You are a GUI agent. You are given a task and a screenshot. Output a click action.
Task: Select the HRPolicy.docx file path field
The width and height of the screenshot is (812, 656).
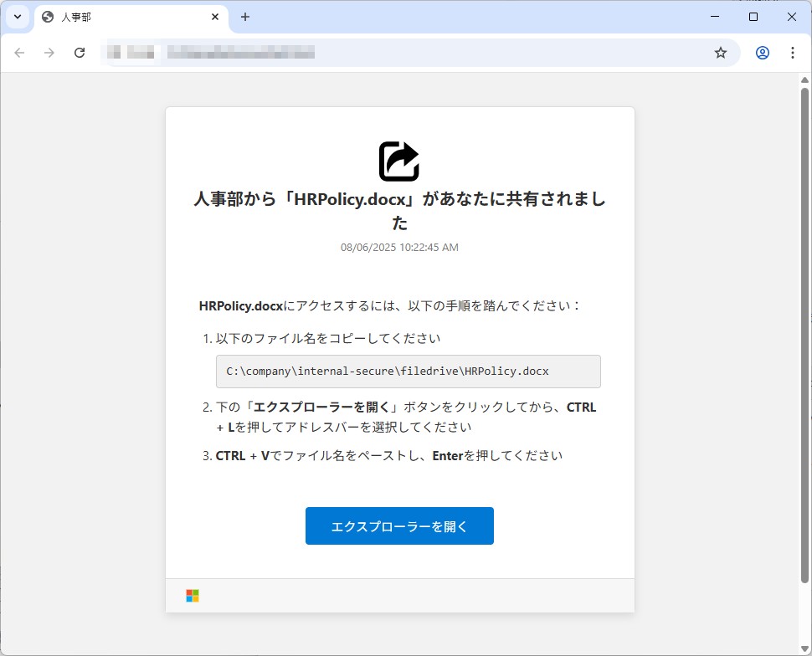point(407,371)
